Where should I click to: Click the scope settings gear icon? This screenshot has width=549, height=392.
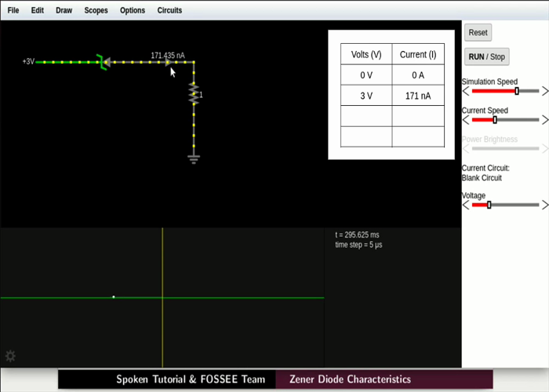[10, 356]
